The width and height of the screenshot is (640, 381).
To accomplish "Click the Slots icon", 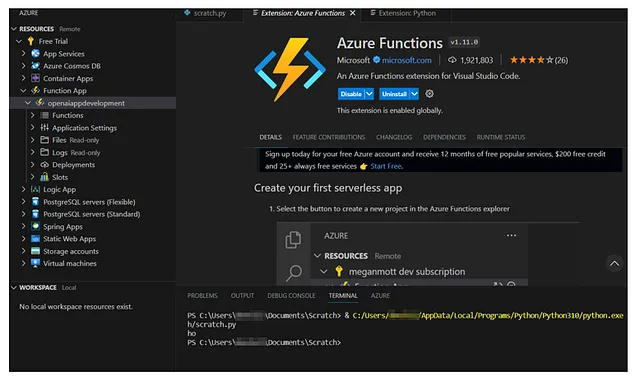I will click(44, 177).
